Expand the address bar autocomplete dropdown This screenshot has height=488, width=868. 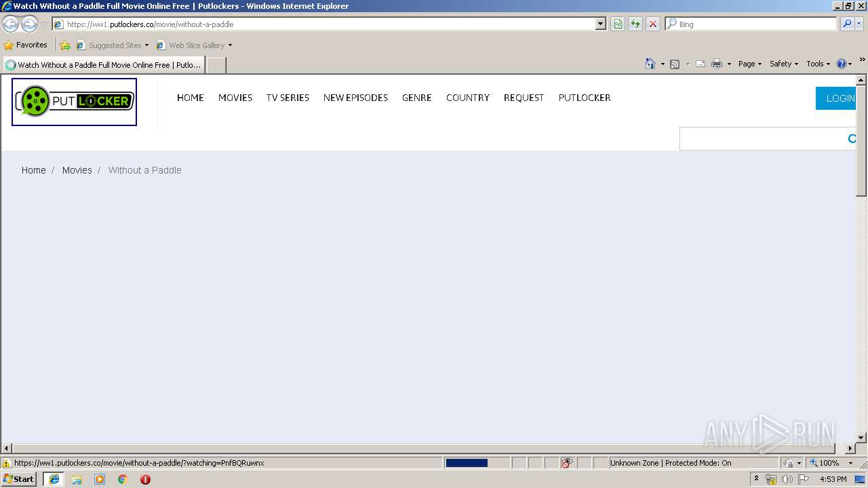[x=600, y=24]
